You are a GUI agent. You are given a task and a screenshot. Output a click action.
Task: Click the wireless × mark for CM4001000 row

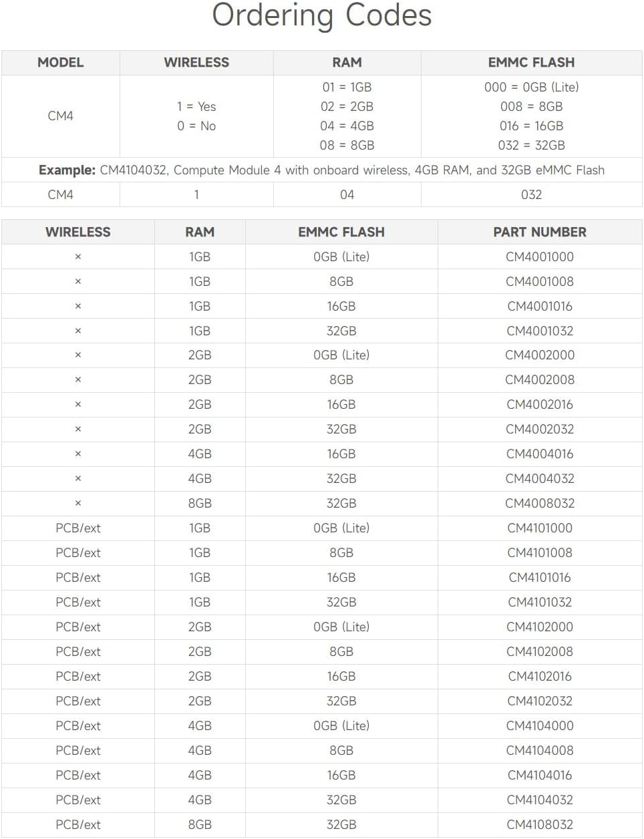(78, 257)
